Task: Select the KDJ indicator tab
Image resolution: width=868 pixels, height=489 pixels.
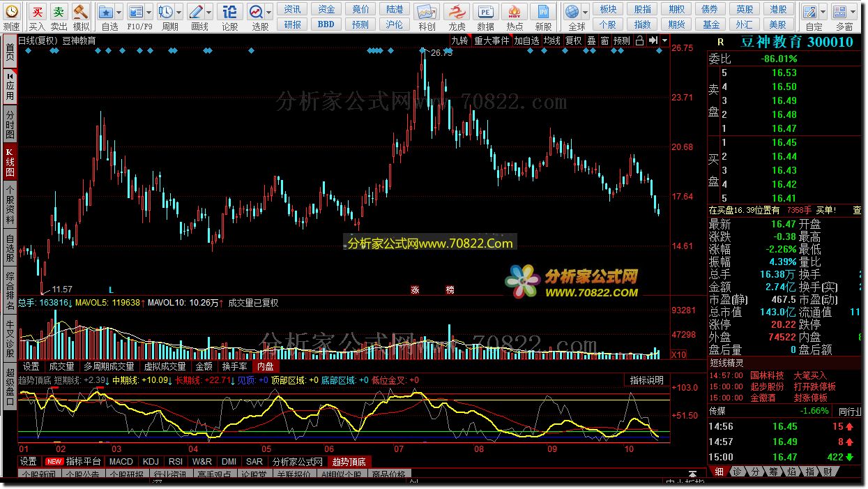Action: [151, 462]
